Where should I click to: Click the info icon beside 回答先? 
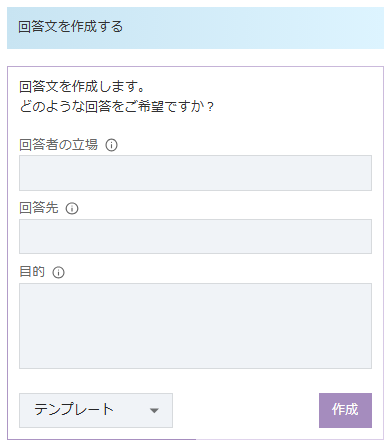(x=72, y=209)
